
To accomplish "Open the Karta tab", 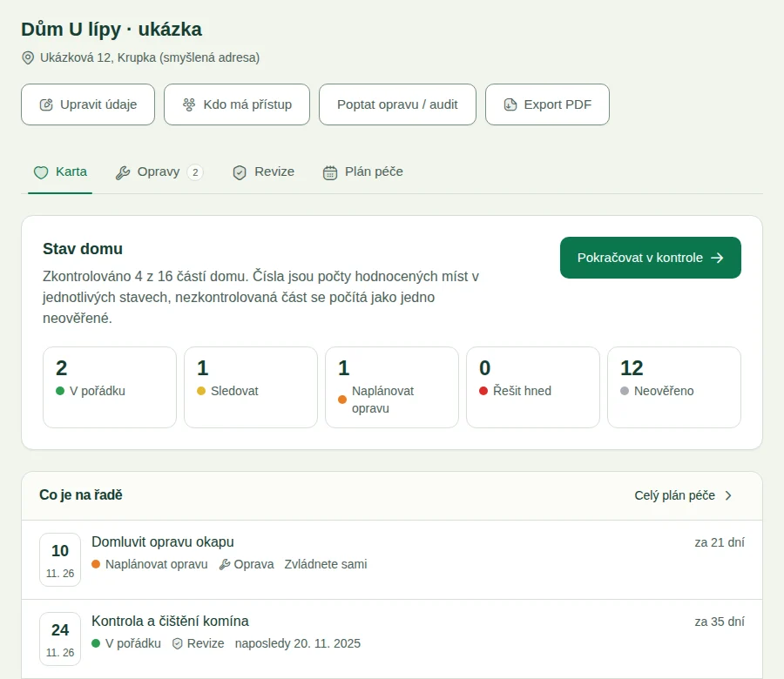I will click(x=60, y=172).
